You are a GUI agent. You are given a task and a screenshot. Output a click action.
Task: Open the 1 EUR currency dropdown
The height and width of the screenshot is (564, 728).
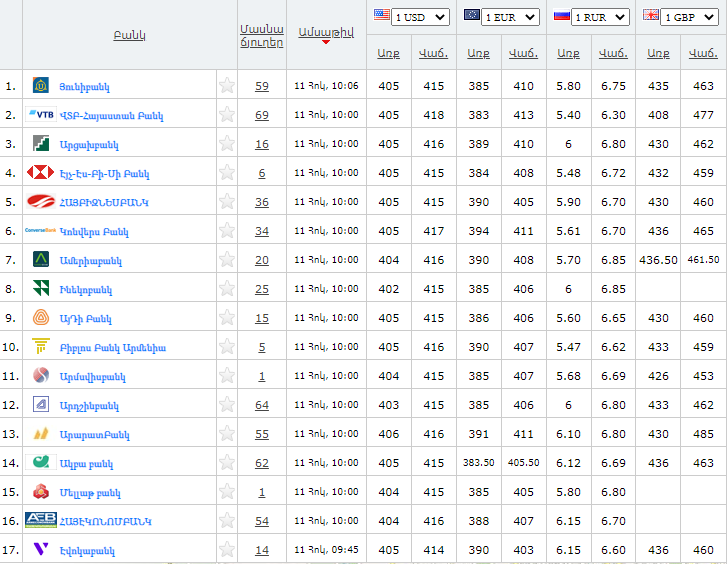510,17
